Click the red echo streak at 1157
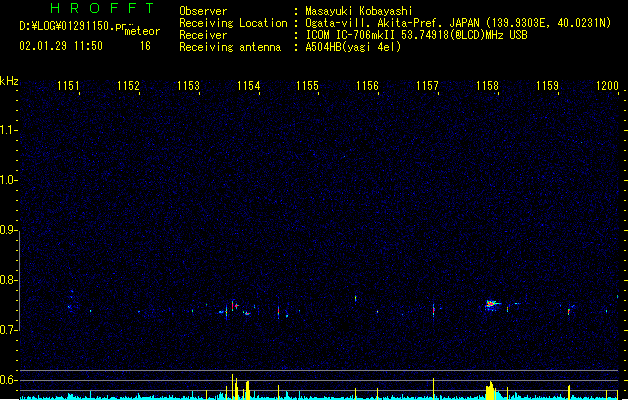This screenshot has height=400, width=629. tap(433, 310)
